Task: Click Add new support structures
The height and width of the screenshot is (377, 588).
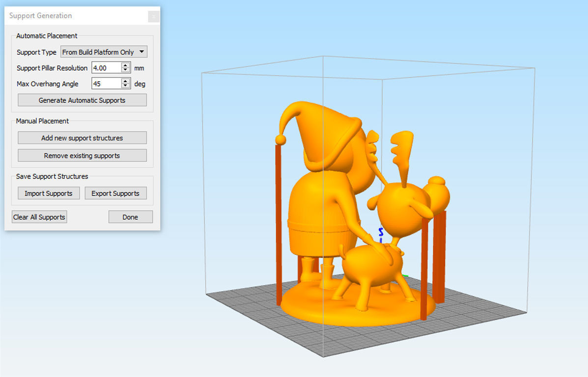Action: point(82,138)
